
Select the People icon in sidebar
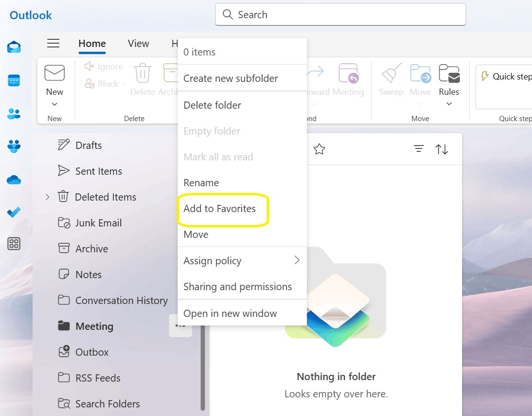click(x=13, y=113)
